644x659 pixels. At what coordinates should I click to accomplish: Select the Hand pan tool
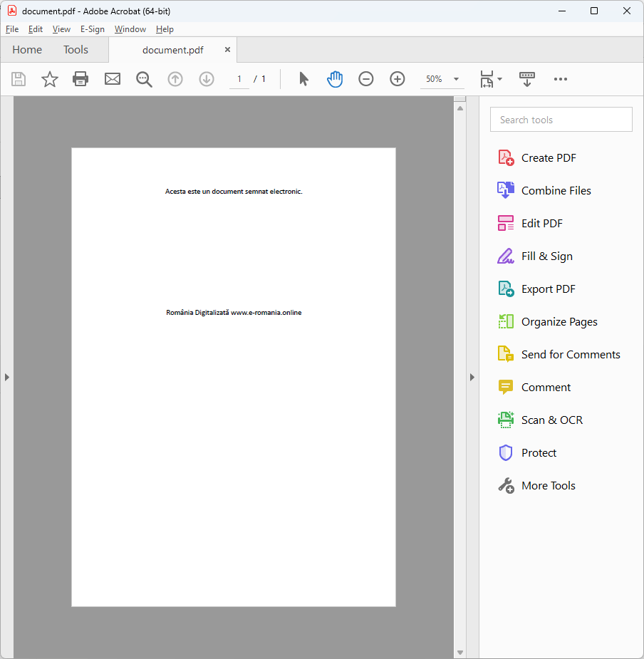click(x=335, y=79)
